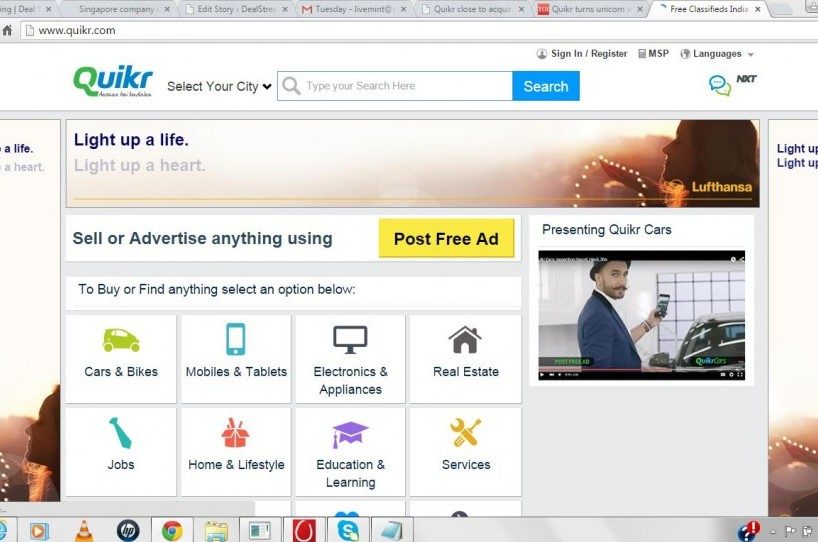Image resolution: width=818 pixels, height=542 pixels.
Task: Open the Sign In / Register link
Action: tap(582, 54)
